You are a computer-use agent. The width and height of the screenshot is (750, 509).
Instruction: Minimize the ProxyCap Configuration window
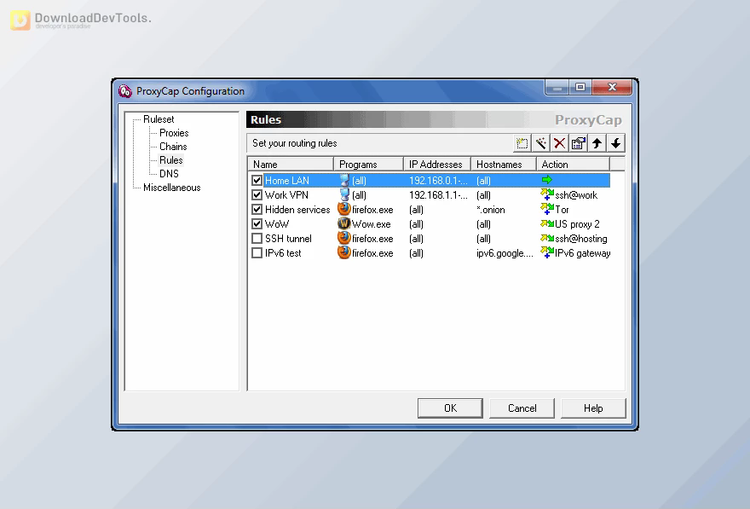[x=557, y=87]
